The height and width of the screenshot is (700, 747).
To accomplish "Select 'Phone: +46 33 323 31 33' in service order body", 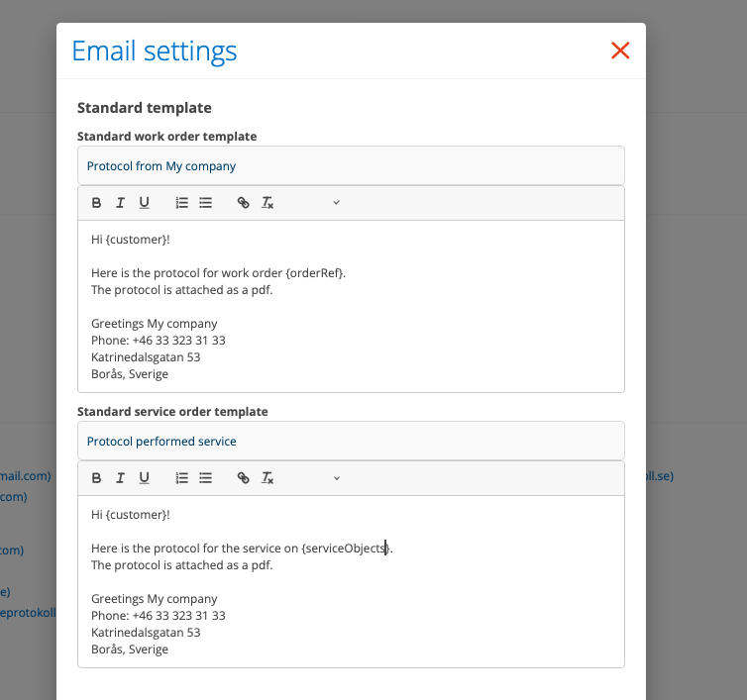I will point(159,616).
